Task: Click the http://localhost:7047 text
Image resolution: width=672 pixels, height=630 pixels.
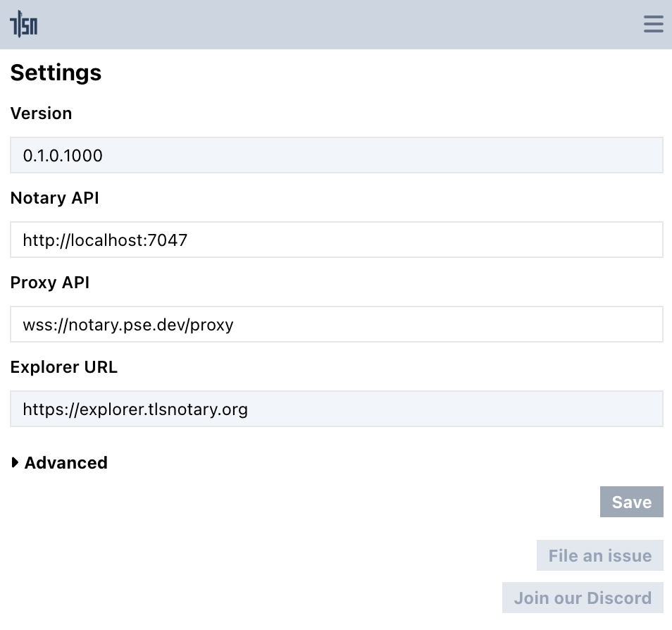Action: 105,240
